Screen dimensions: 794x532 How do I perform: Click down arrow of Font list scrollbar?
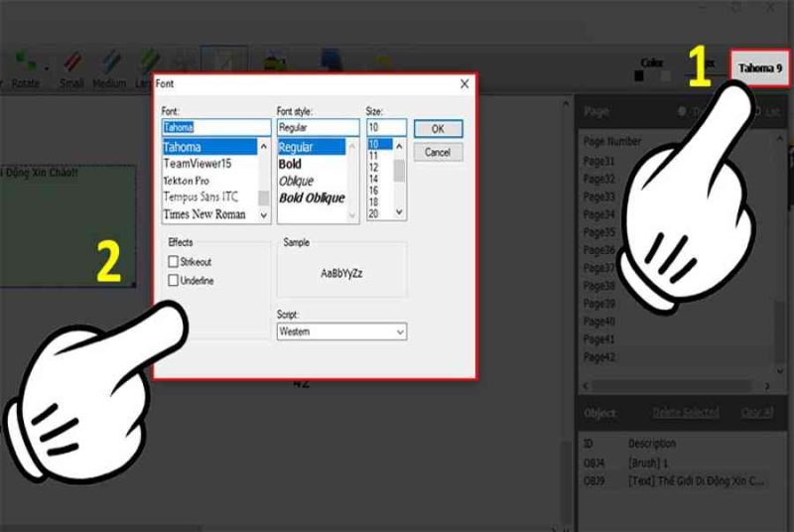264,215
